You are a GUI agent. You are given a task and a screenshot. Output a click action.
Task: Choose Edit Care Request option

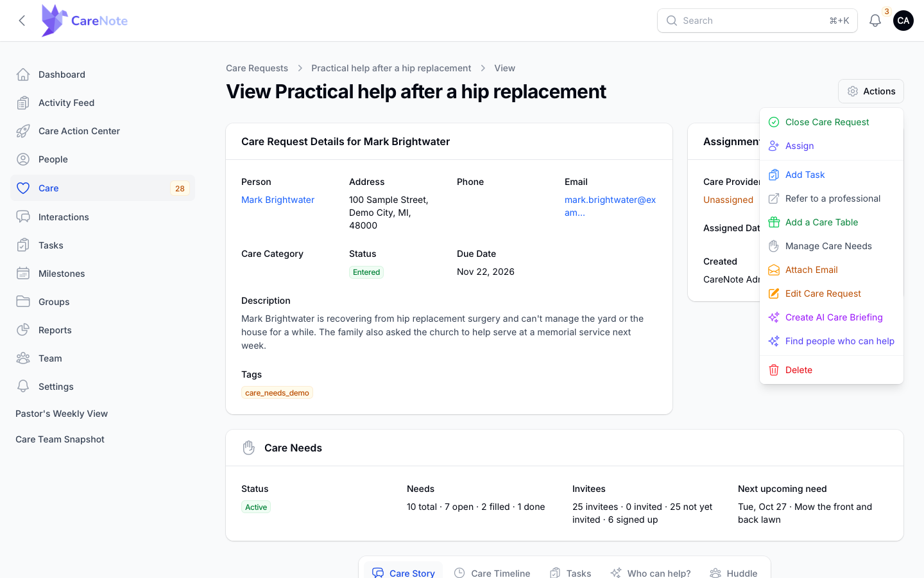click(x=832, y=293)
